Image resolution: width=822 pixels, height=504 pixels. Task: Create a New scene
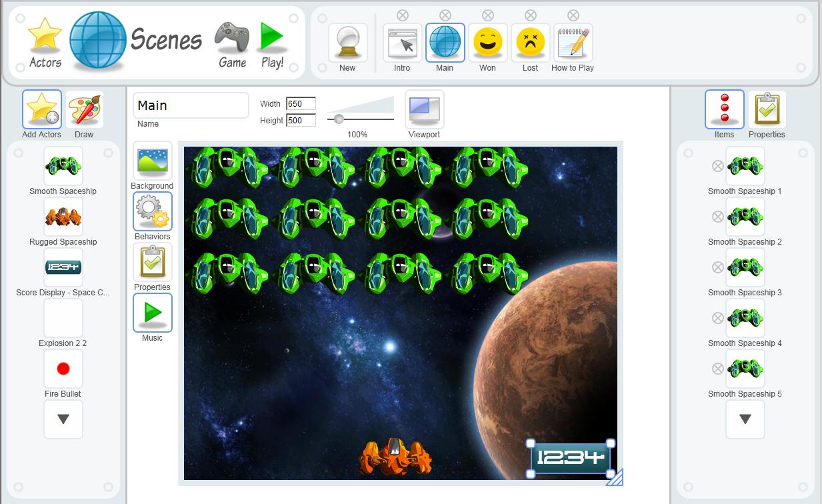pos(347,43)
